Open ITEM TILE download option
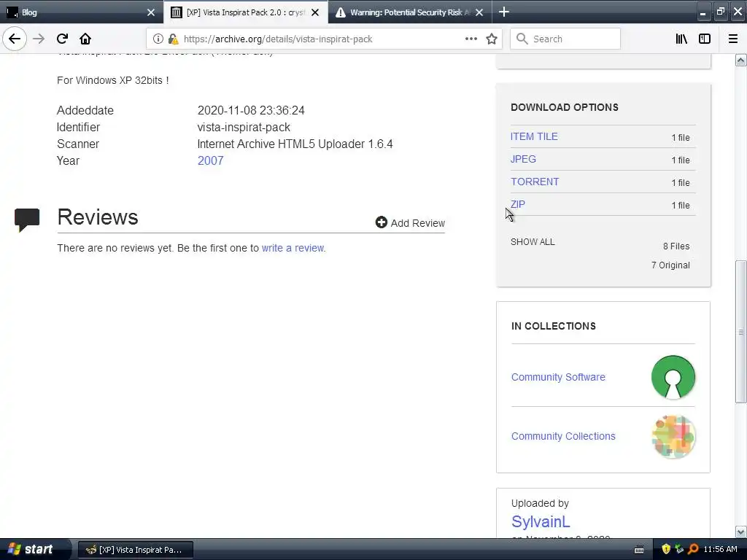 534,136
